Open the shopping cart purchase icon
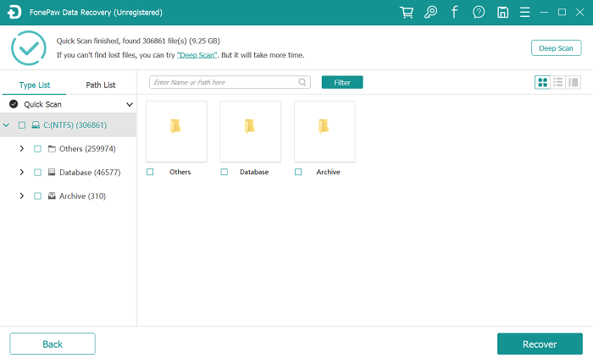Viewport: 593px width, 364px height. (x=407, y=13)
